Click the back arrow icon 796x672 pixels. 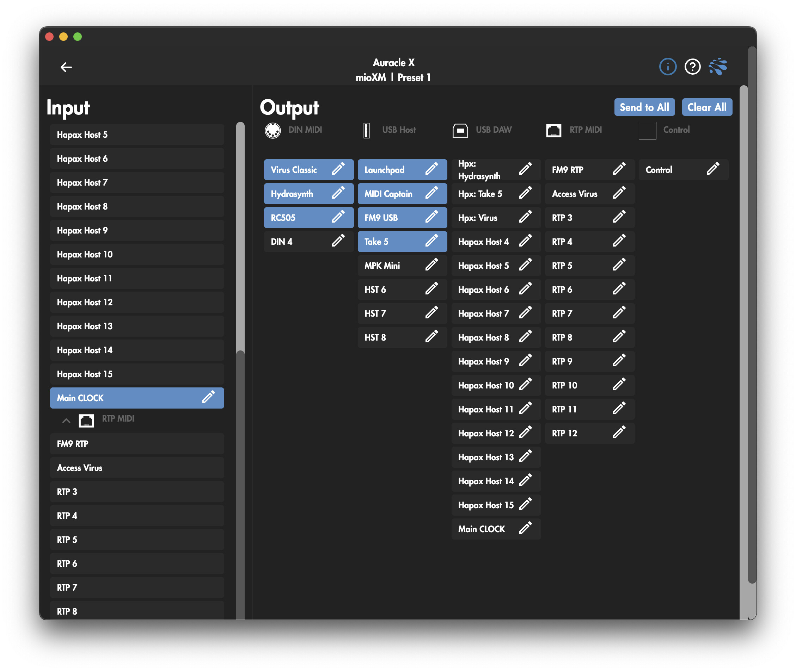point(66,67)
